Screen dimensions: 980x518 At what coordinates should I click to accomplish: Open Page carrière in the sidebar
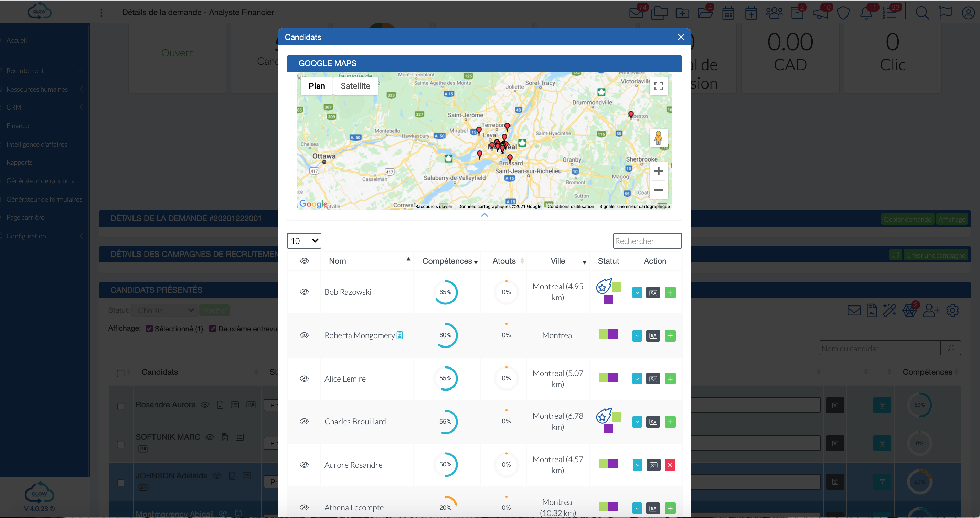[25, 217]
